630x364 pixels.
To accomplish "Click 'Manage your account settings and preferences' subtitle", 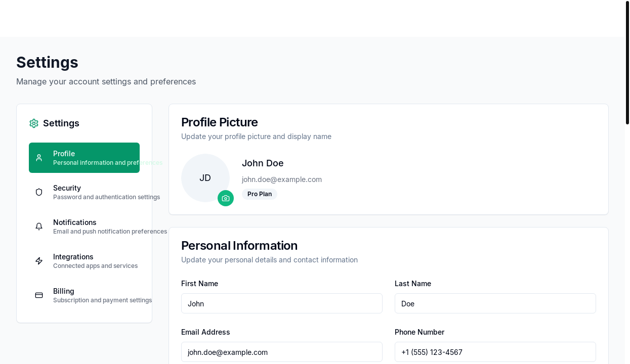I will pos(106,81).
